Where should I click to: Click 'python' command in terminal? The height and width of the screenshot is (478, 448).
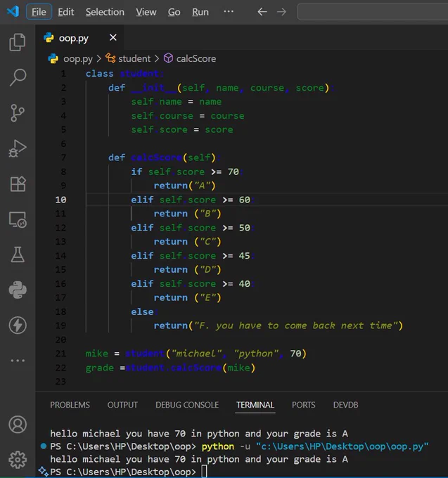tap(218, 446)
